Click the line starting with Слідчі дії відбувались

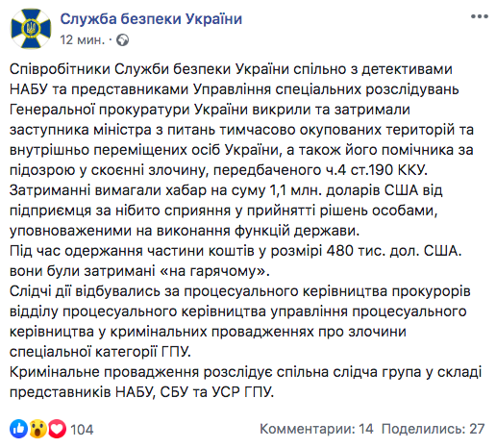[240, 291]
